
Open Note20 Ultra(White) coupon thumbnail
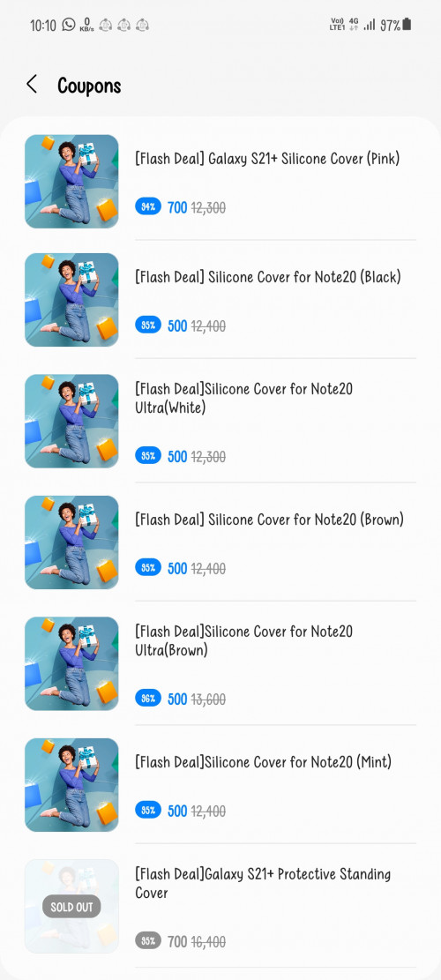(71, 421)
